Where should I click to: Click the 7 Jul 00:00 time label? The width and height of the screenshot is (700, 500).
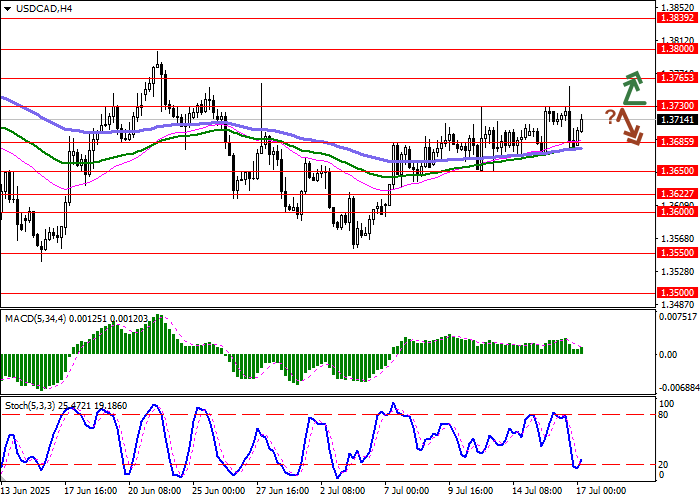pyautogui.click(x=407, y=491)
